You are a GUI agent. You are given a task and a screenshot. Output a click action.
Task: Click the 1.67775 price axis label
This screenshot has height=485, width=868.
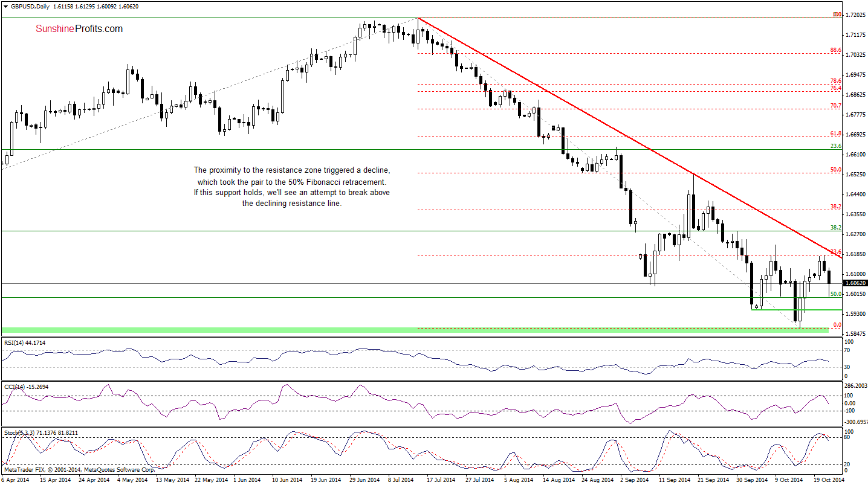click(857, 115)
